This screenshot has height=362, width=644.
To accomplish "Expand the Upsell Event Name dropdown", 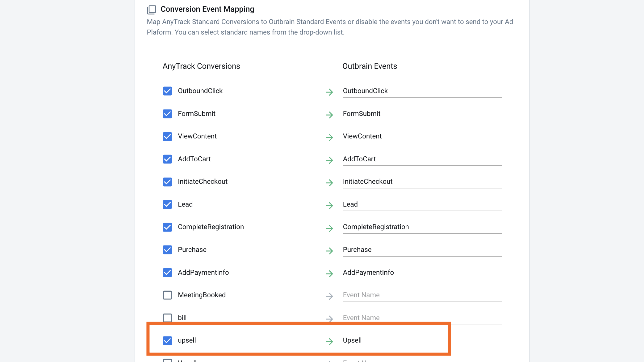I will point(422,340).
